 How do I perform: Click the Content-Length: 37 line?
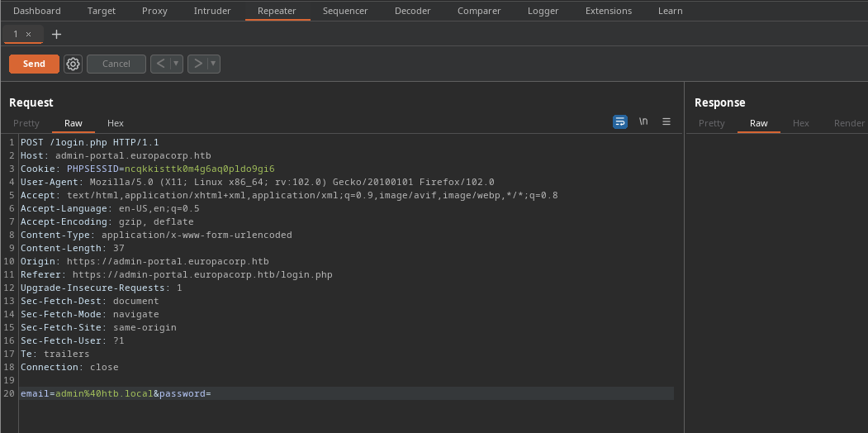[x=73, y=248]
